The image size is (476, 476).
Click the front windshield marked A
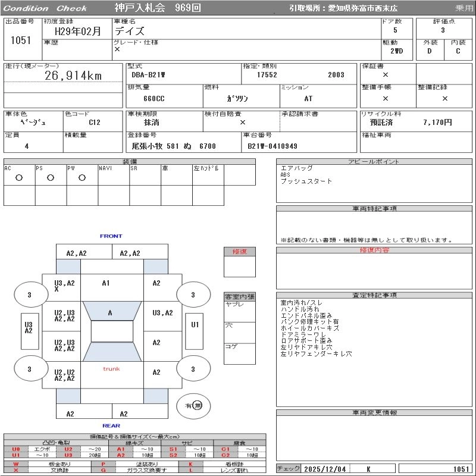click(x=111, y=312)
